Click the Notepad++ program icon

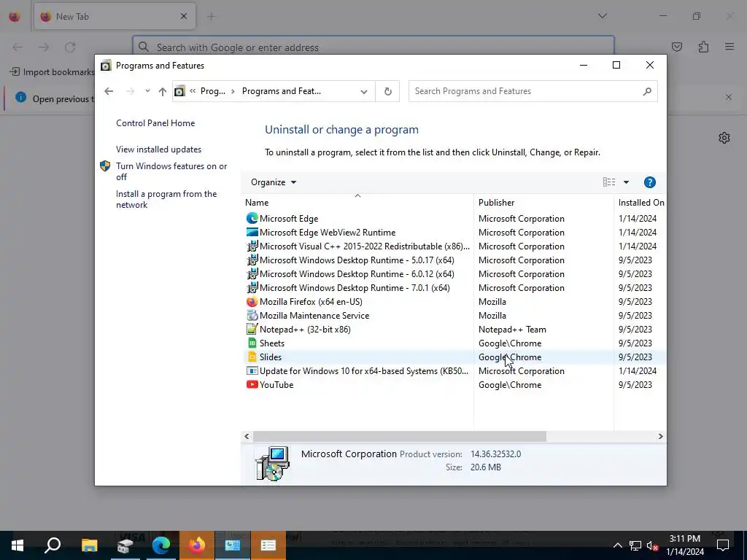[252, 329]
